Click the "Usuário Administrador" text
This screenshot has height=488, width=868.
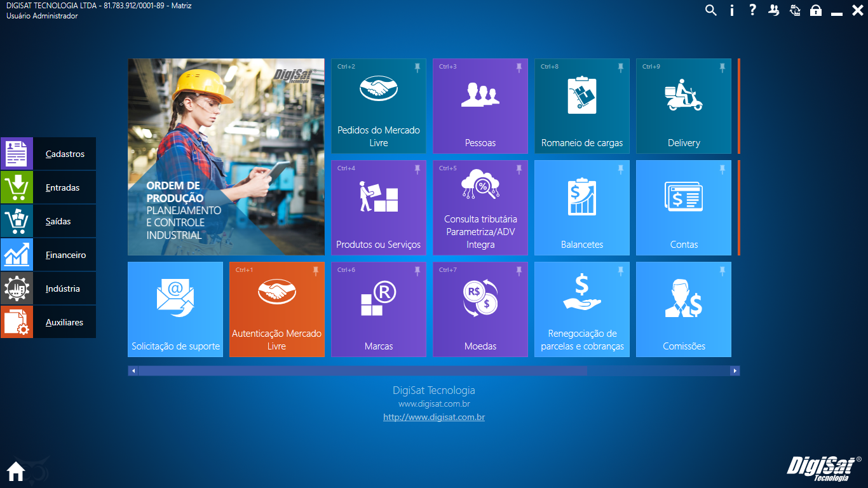click(42, 16)
